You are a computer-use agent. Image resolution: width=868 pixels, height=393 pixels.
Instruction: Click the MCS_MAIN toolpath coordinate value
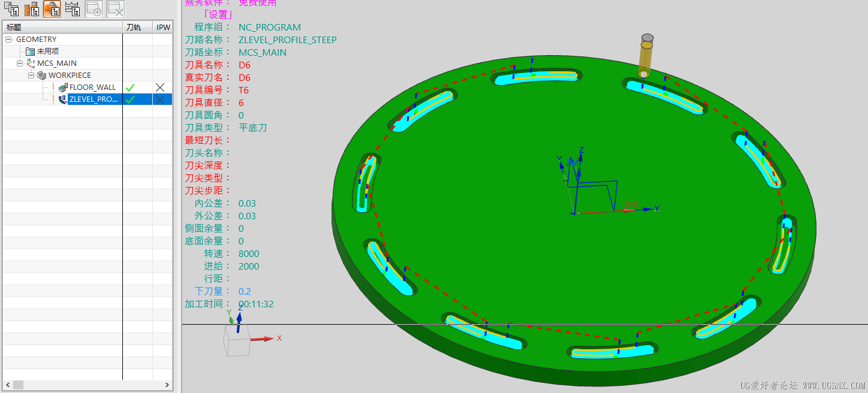coord(263,52)
